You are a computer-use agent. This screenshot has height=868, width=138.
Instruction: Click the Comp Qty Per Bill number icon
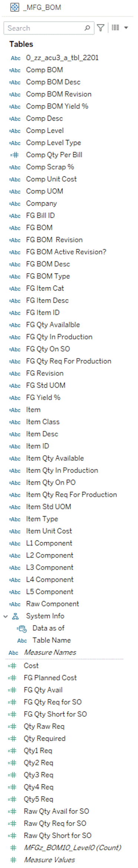click(x=15, y=155)
